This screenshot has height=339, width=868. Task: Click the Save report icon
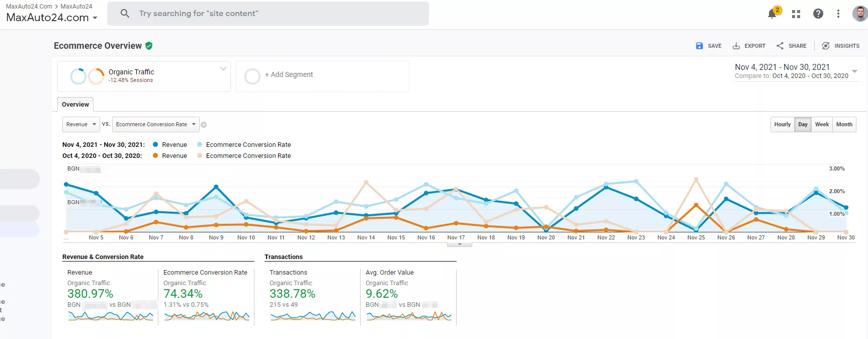[699, 46]
